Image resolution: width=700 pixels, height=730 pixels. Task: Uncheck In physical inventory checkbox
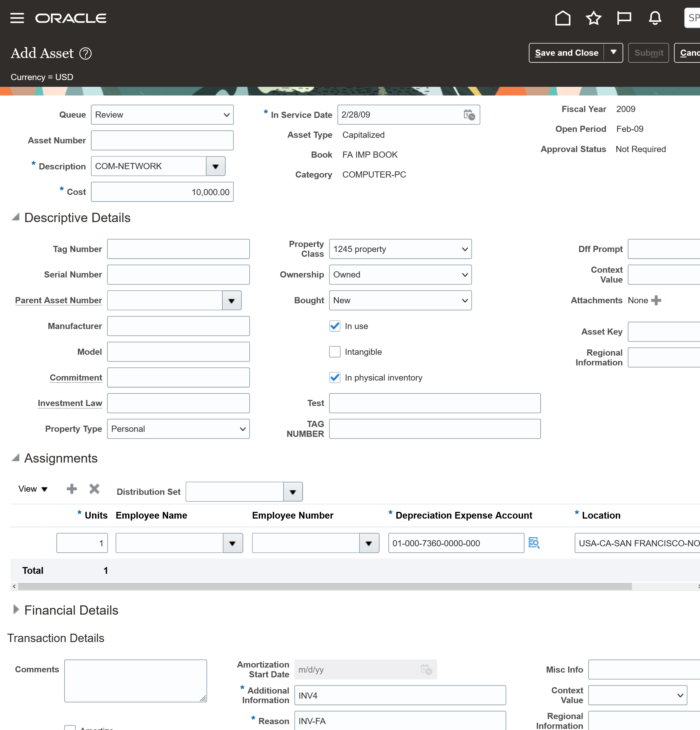tap(335, 378)
